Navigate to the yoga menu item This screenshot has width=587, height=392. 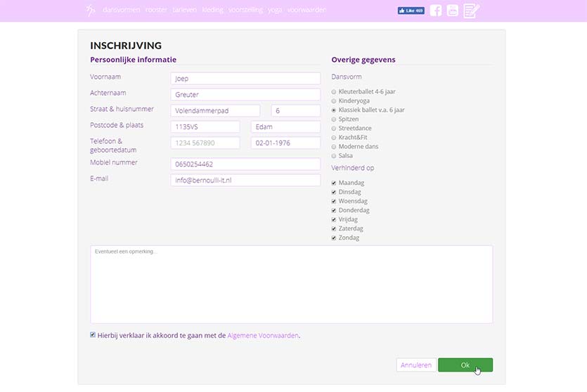coord(274,11)
